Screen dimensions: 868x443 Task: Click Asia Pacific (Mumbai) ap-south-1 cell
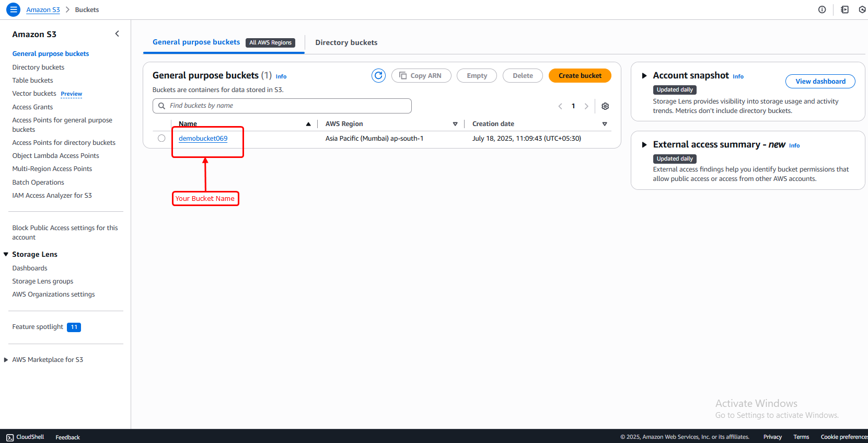click(x=374, y=139)
